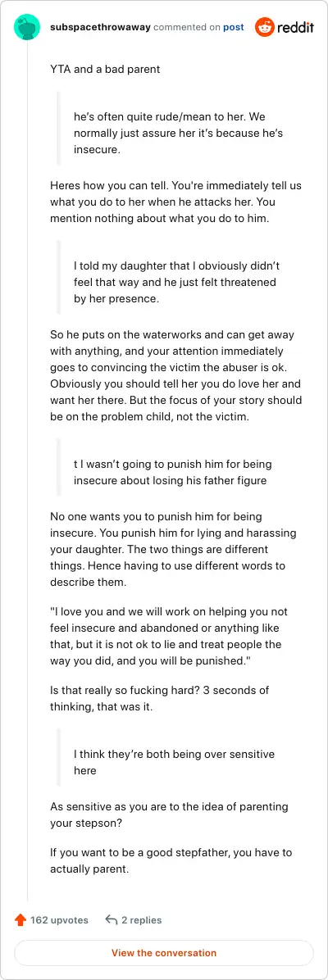Click quote "both being over sensitive"
This screenshot has width=328, height=980.
click(x=174, y=762)
